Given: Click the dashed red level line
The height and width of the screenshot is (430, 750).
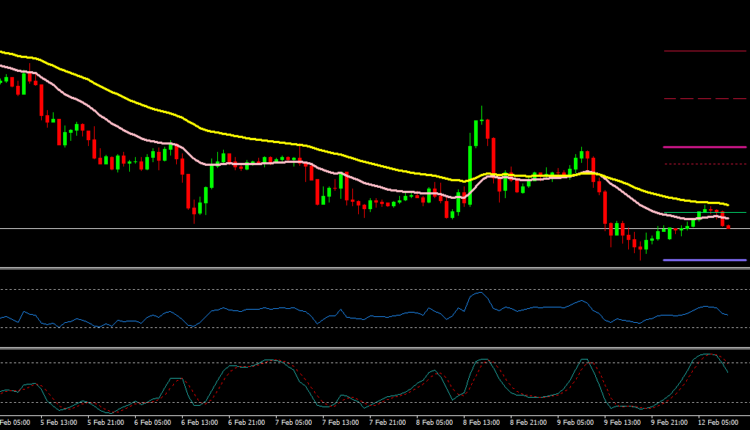Looking at the screenshot, I should pyautogui.click(x=705, y=98).
